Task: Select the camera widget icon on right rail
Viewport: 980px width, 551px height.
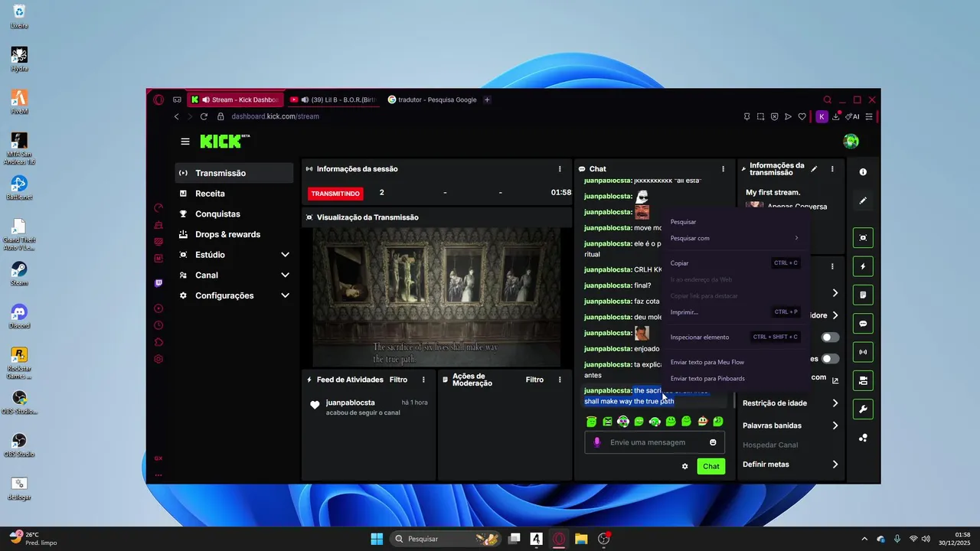Action: coord(863,380)
